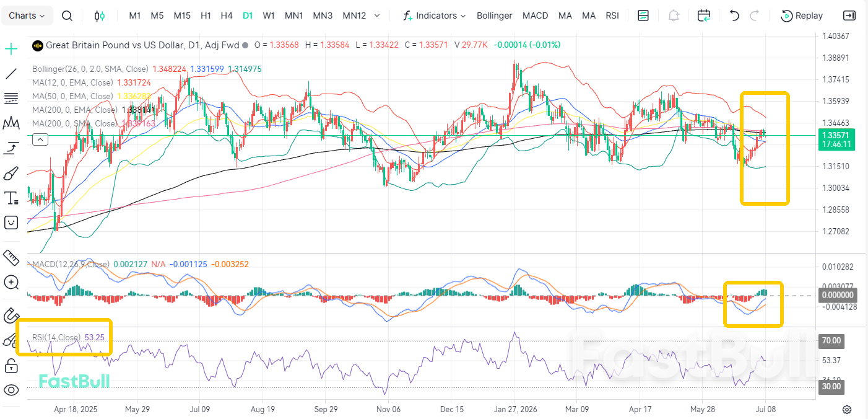
Task: Activate the zoom-in magnifier tool
Action: coord(11,282)
